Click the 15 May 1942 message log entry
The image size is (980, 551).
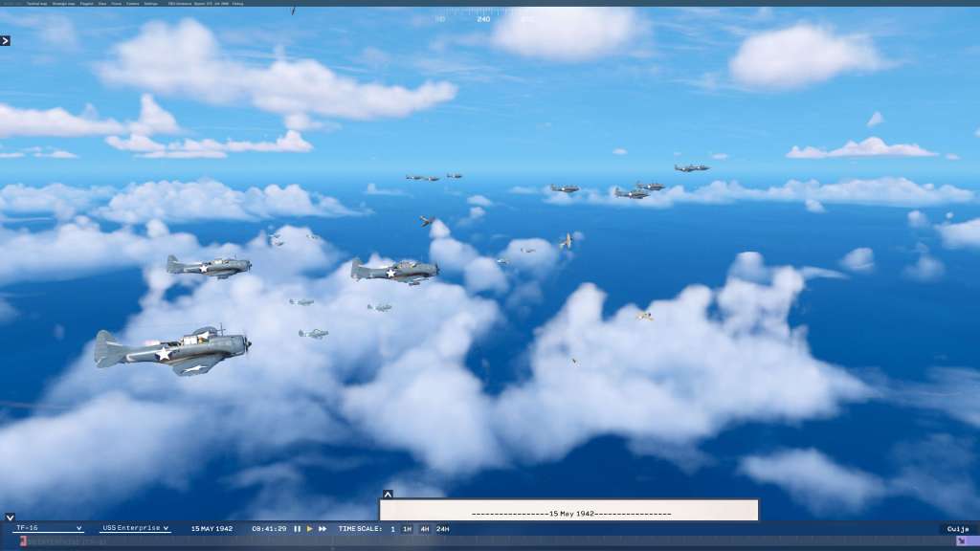click(x=571, y=514)
